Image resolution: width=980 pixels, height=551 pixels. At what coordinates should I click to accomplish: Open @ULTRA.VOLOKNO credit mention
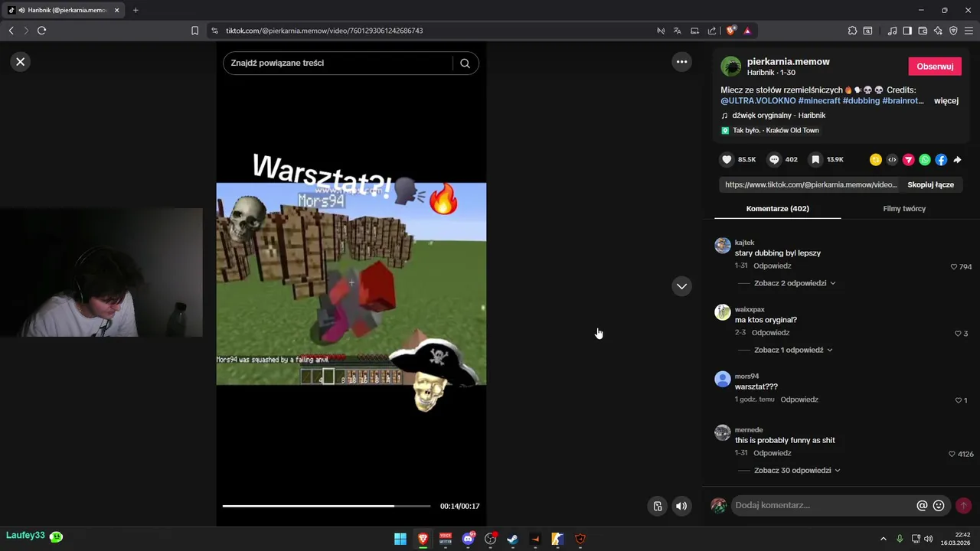pyautogui.click(x=758, y=101)
